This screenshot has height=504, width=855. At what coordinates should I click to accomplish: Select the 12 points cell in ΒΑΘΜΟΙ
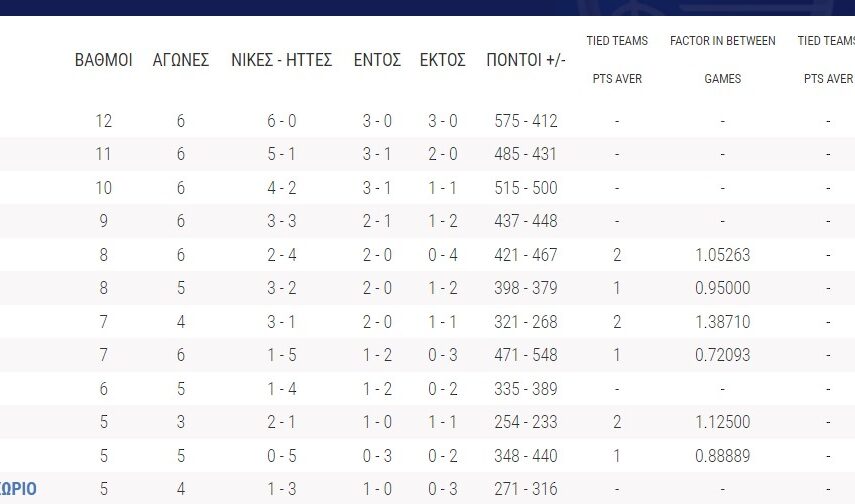point(104,121)
